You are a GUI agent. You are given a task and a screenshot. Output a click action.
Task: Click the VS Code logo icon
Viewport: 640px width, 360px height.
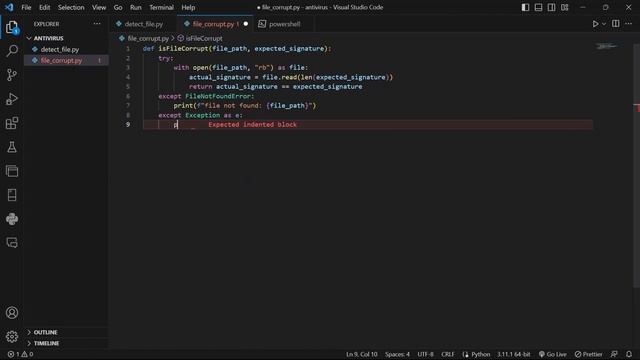[x=9, y=7]
